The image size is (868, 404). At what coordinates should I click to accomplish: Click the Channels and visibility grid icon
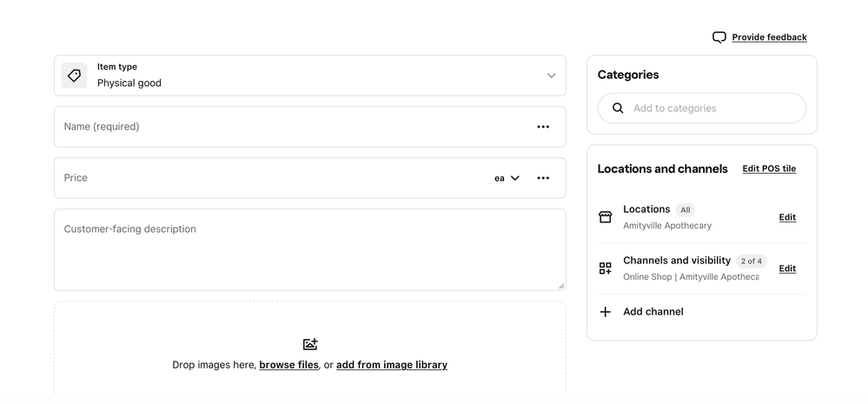pos(606,268)
